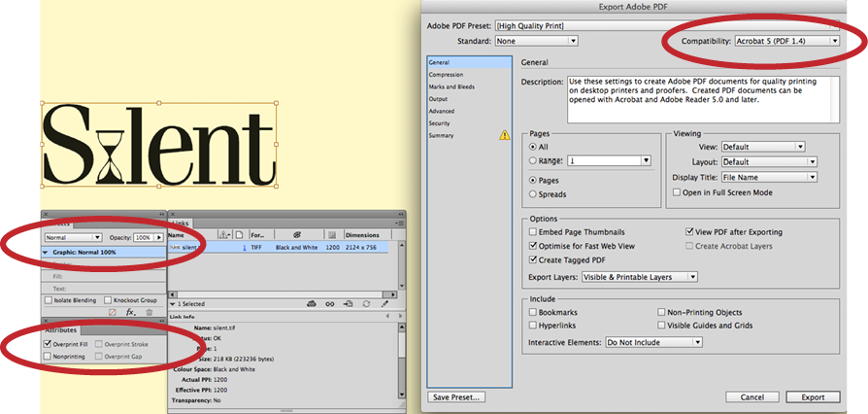Enable Open in Full Screen Mode
The width and height of the screenshot is (868, 414).
[676, 192]
